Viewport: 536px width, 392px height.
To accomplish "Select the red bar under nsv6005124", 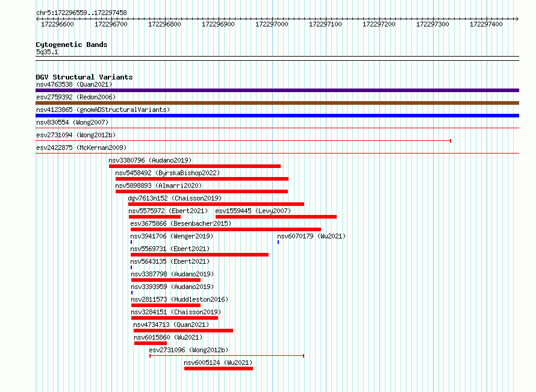I will [219, 369].
